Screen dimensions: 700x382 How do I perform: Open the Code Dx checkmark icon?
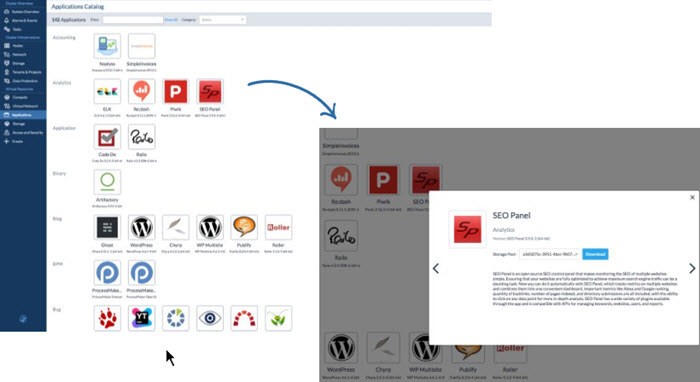pyautogui.click(x=107, y=137)
